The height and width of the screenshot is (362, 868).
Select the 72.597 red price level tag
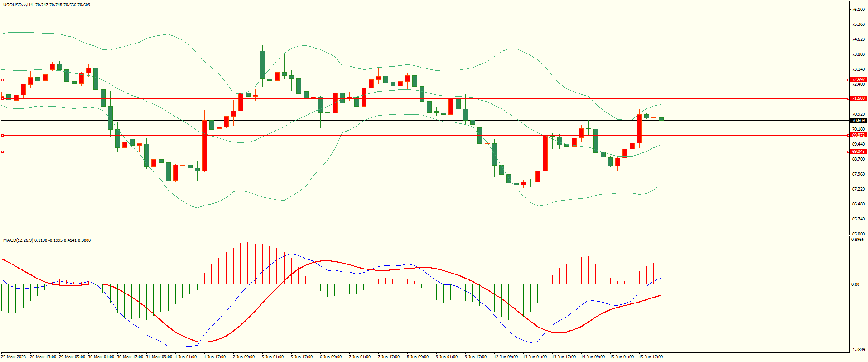858,80
